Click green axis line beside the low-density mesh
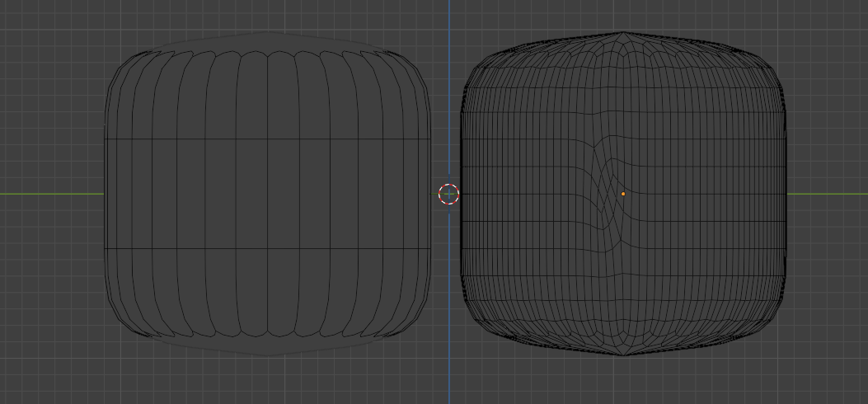868x404 pixels. pyautogui.click(x=51, y=195)
